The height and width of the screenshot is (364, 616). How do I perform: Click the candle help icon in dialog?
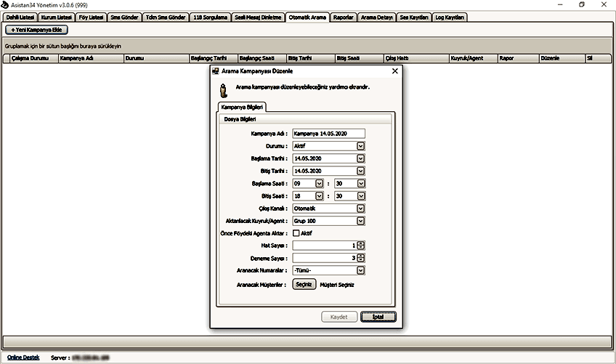pyautogui.click(x=224, y=89)
